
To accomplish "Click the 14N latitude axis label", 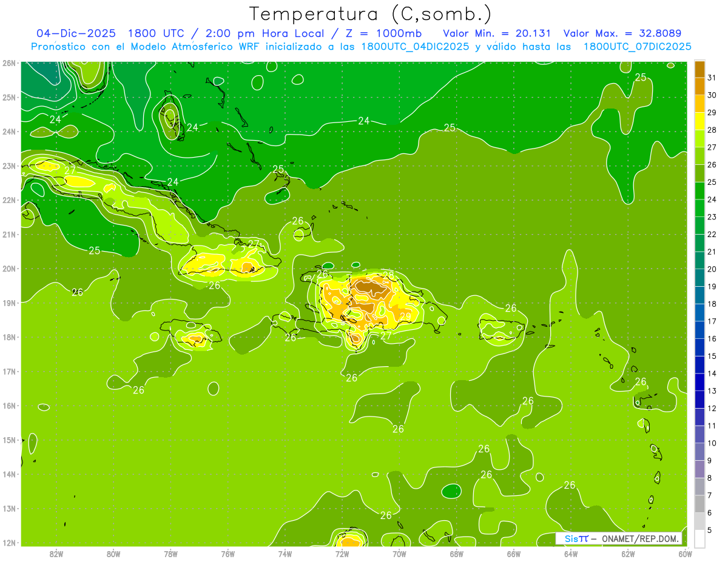I will 8,474.
